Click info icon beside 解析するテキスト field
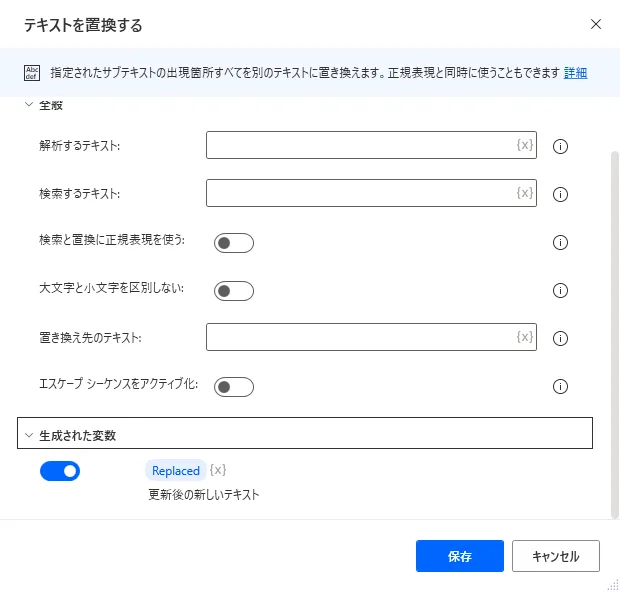620x592 pixels. pos(560,146)
